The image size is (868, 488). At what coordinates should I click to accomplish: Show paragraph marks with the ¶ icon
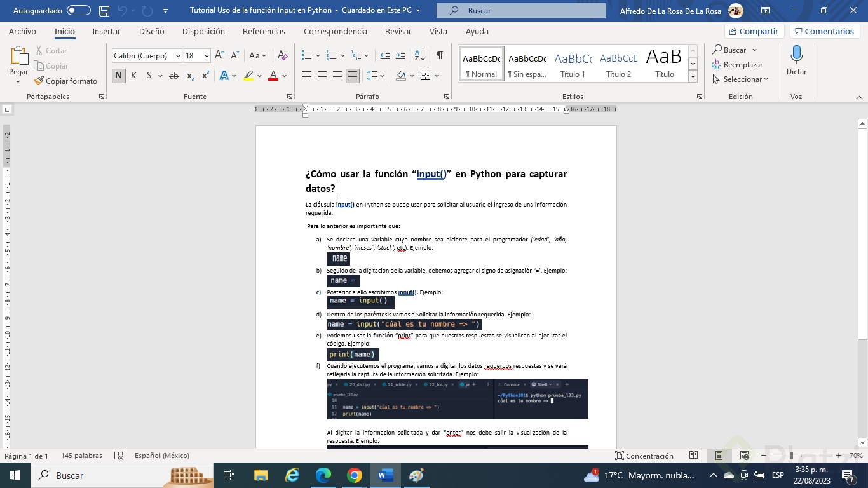point(438,55)
